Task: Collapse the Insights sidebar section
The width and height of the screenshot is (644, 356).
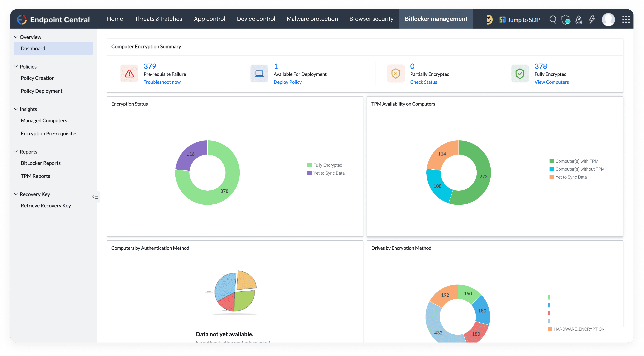Action: [16, 109]
